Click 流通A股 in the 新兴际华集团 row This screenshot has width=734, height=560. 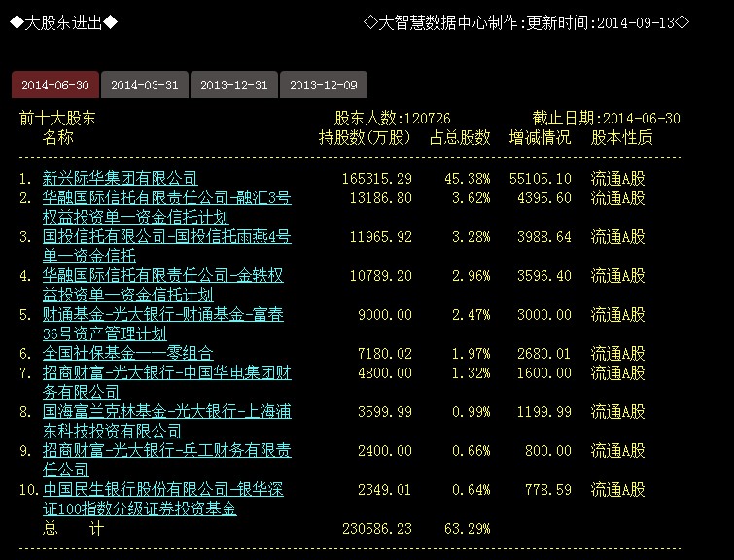[x=618, y=178]
